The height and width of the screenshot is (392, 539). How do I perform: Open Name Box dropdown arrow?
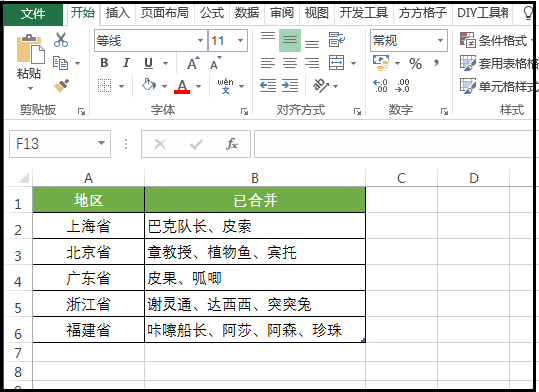coord(101,143)
